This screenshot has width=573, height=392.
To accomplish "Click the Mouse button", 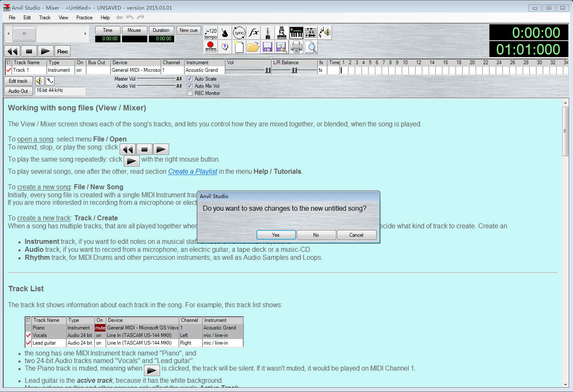I will (134, 30).
